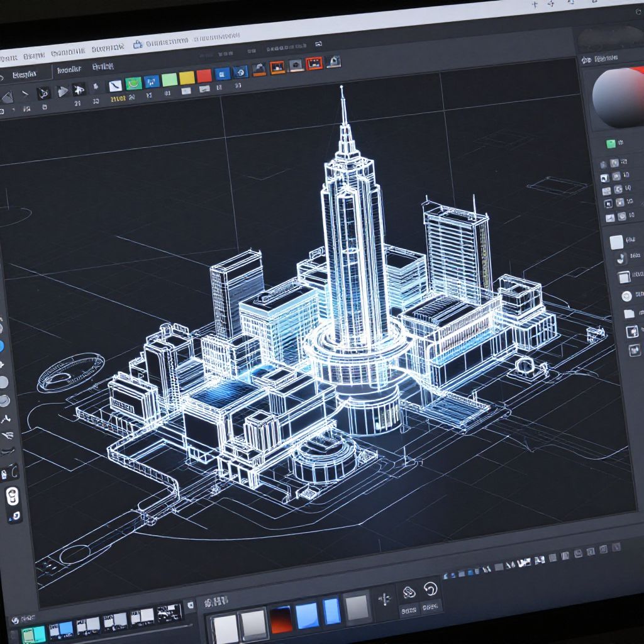Click the gray camera icon in top toolbar
Viewport: 644px width, 644px height.
pos(296,65)
